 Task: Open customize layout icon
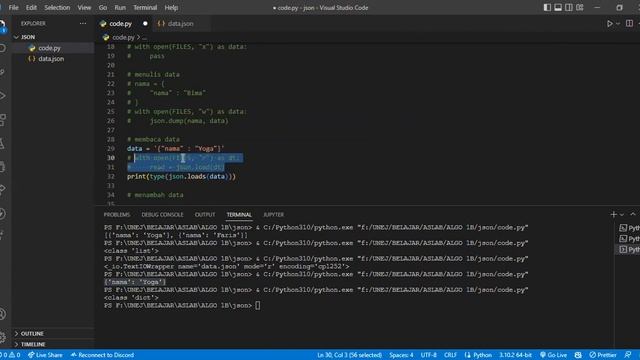(580, 7)
